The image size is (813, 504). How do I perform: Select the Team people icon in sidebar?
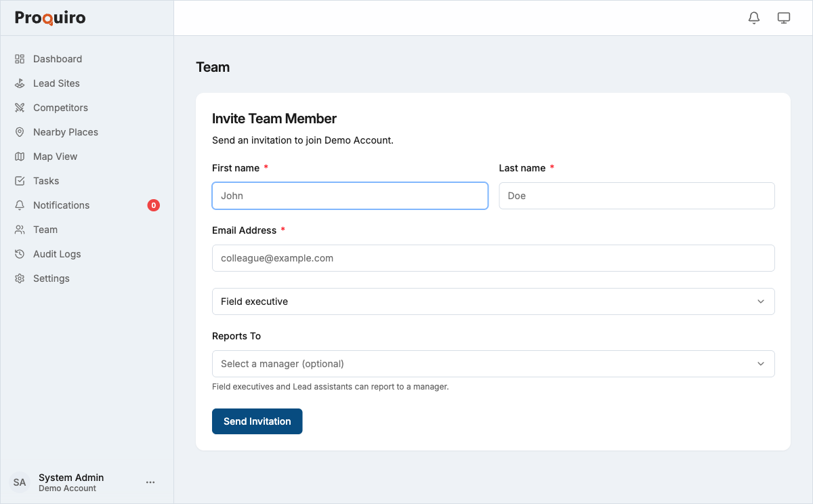(x=20, y=230)
